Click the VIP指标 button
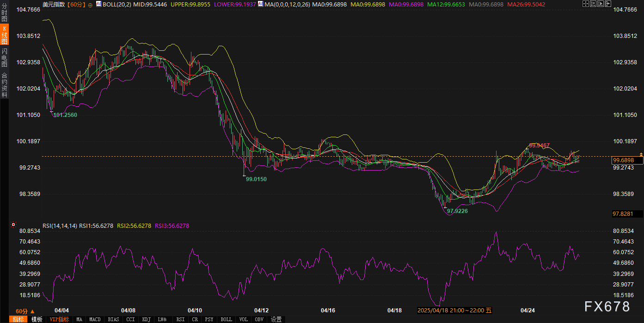The width and height of the screenshot is (644, 323). 59,319
